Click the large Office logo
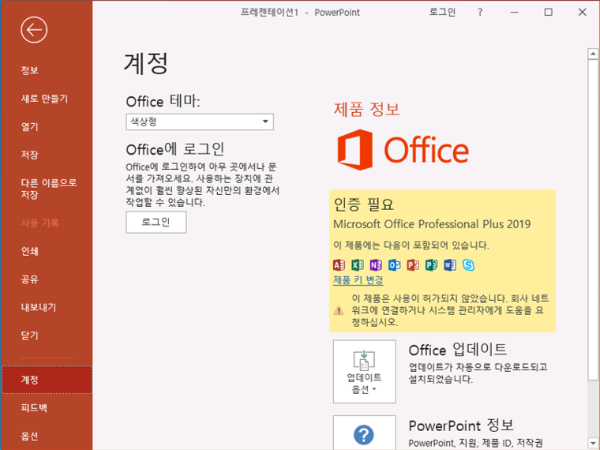Viewport: 600px width, 450px height. tap(403, 150)
